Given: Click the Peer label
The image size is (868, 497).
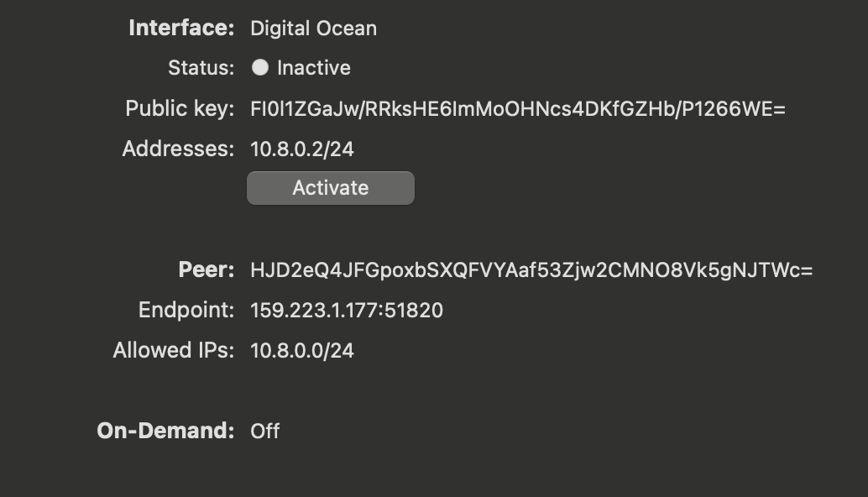Looking at the screenshot, I should click(206, 269).
